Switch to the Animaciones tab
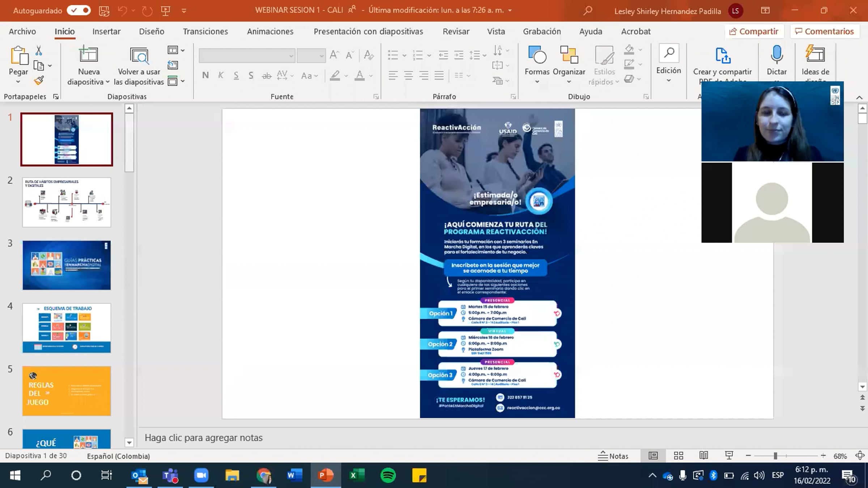 tap(270, 31)
